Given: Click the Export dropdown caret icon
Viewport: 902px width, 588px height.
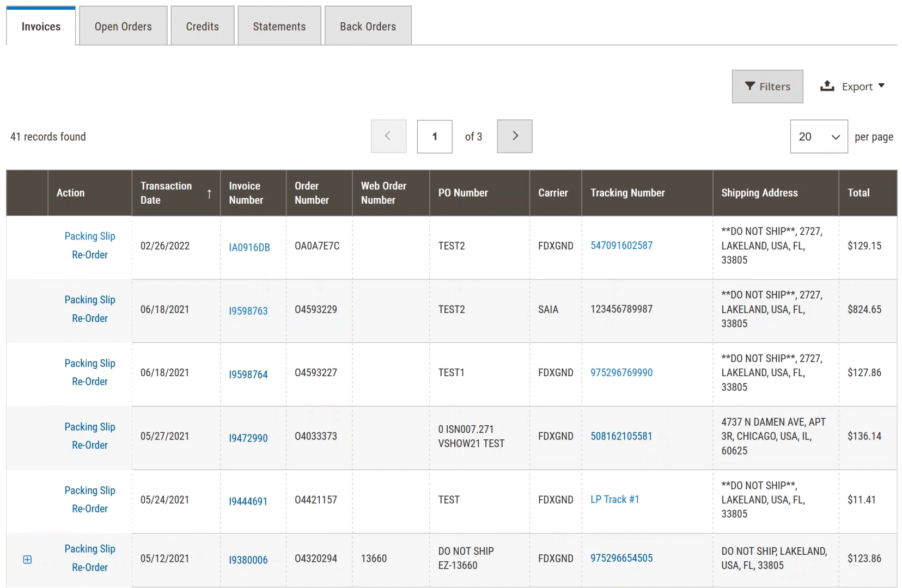Looking at the screenshot, I should 882,86.
